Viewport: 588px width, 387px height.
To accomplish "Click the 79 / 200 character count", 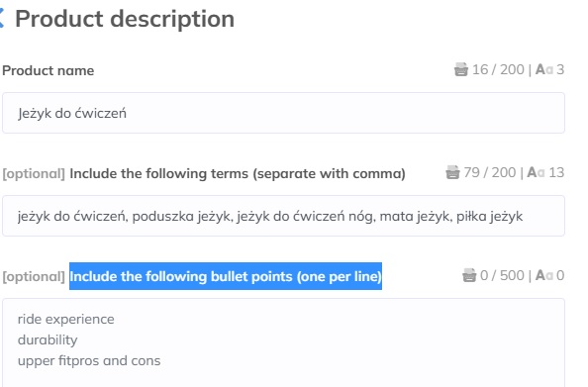I will (490, 172).
